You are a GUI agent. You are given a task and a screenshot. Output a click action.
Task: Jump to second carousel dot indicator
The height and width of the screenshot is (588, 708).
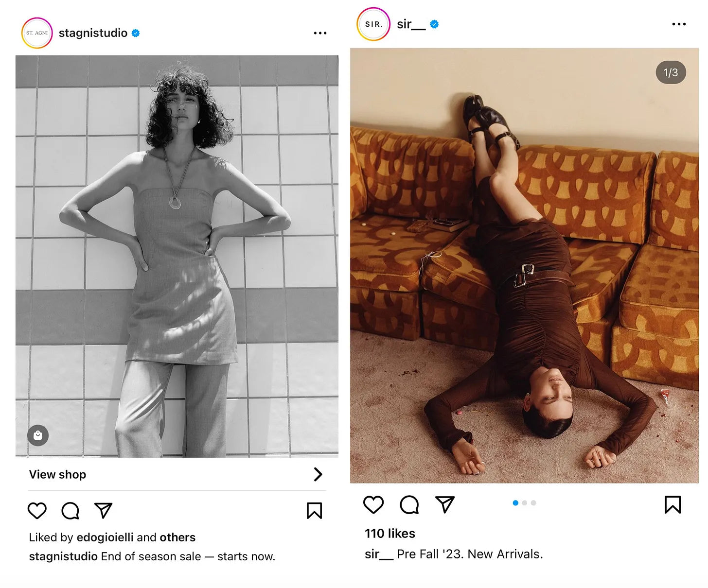pos(524,503)
